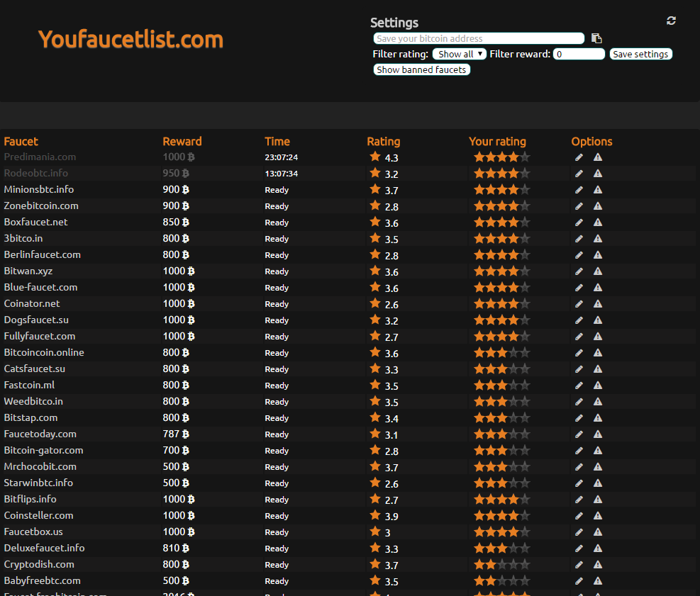Click report warning icon for Predimania.com
The height and width of the screenshot is (596, 700).
[598, 157]
